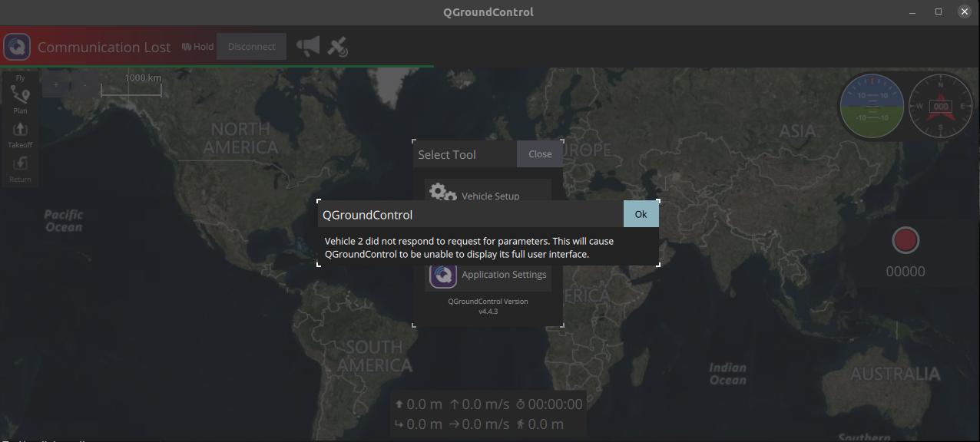
Task: Click the QGroundControl logo icon in toolbar
Action: pyautogui.click(x=17, y=47)
